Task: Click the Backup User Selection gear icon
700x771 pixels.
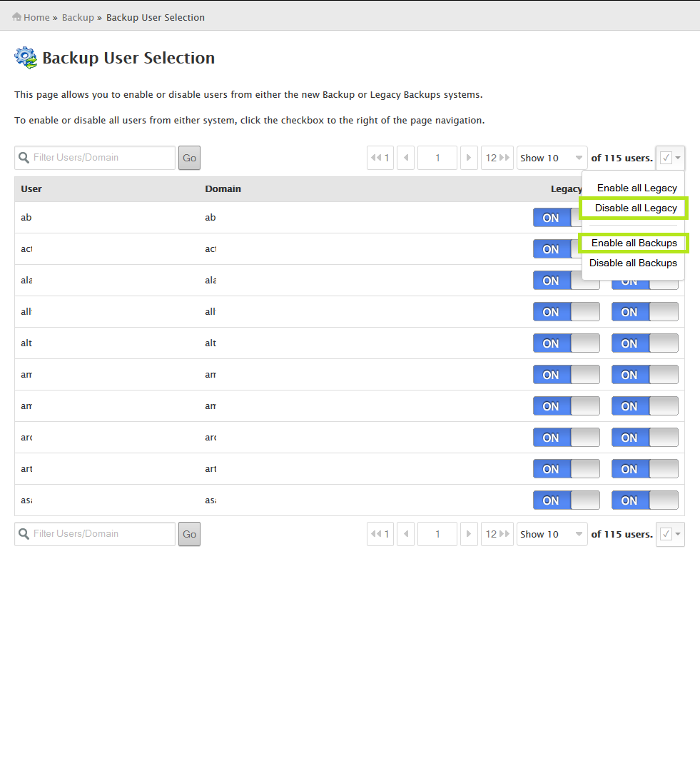Action: pyautogui.click(x=26, y=58)
